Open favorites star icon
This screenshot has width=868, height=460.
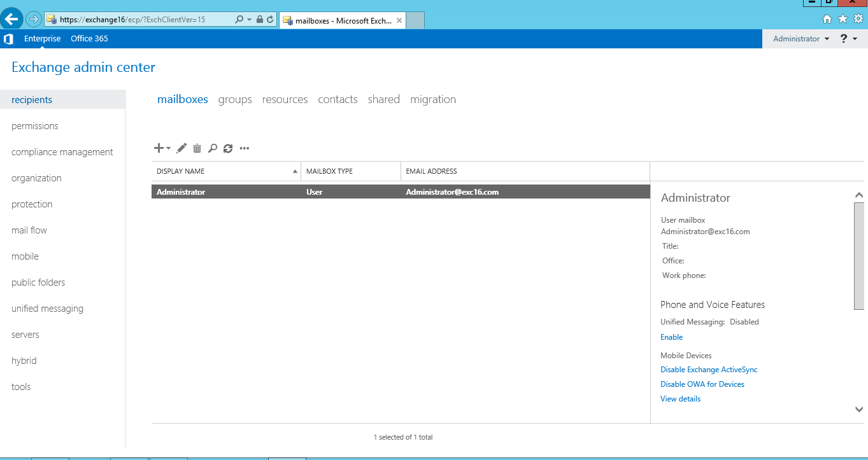point(843,19)
